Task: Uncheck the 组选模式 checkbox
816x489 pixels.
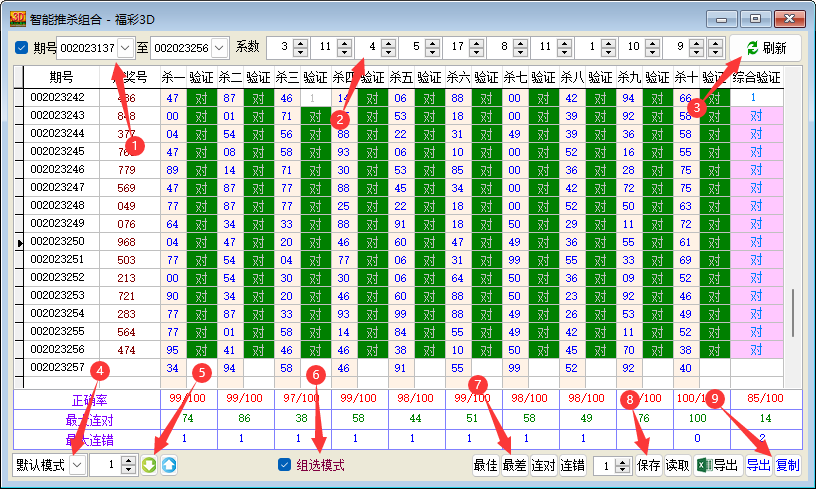Action: point(285,465)
